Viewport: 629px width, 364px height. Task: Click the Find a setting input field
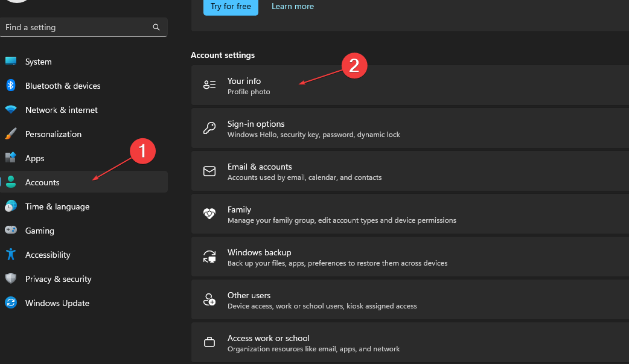coord(72,27)
